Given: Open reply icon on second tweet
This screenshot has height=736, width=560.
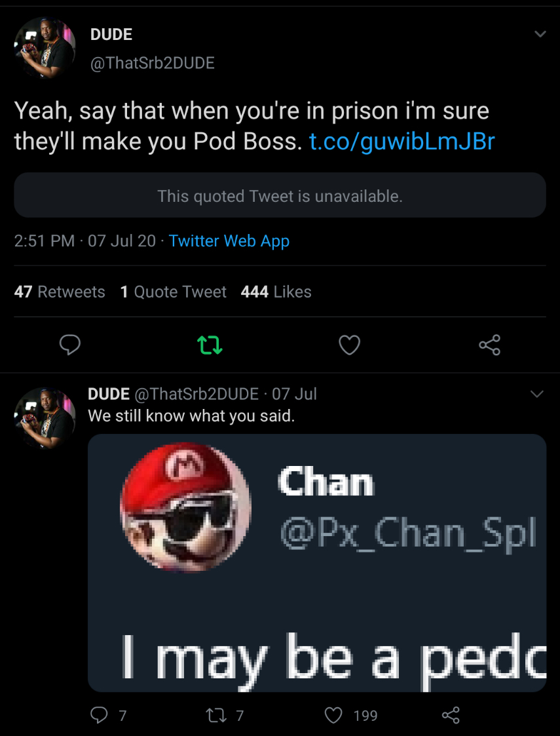Looking at the screenshot, I should tap(99, 715).
